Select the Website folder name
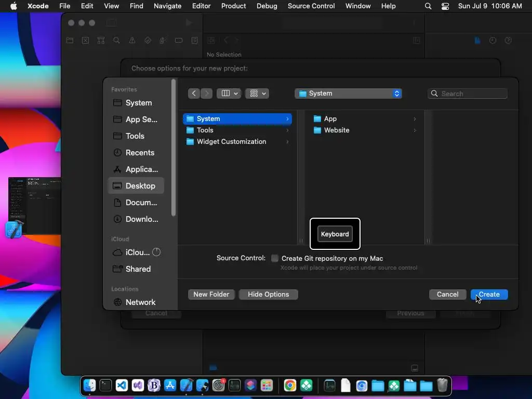This screenshot has width=532, height=399. point(337,130)
